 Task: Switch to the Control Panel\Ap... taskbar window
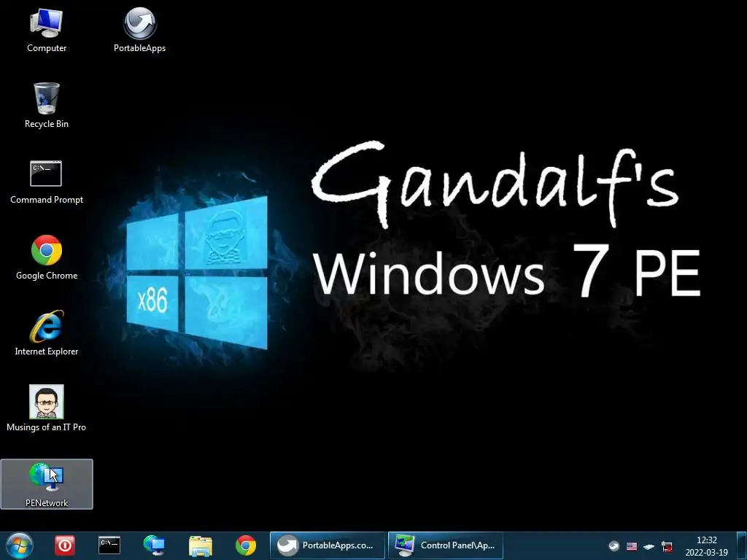click(x=446, y=545)
